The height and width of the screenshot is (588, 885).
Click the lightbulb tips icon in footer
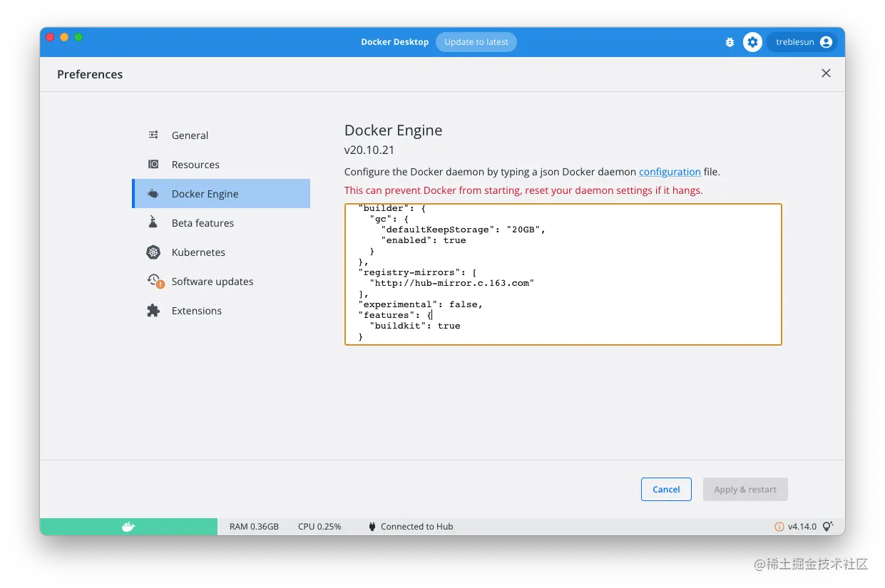pyautogui.click(x=827, y=527)
